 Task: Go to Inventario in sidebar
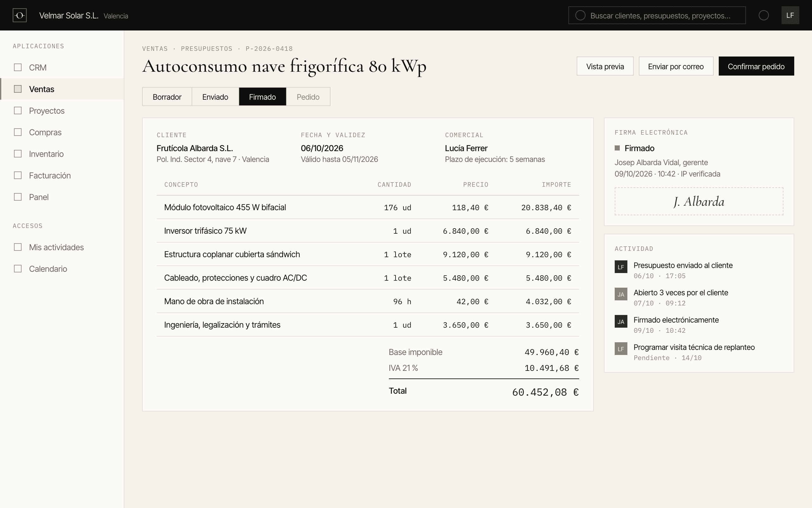point(62,154)
